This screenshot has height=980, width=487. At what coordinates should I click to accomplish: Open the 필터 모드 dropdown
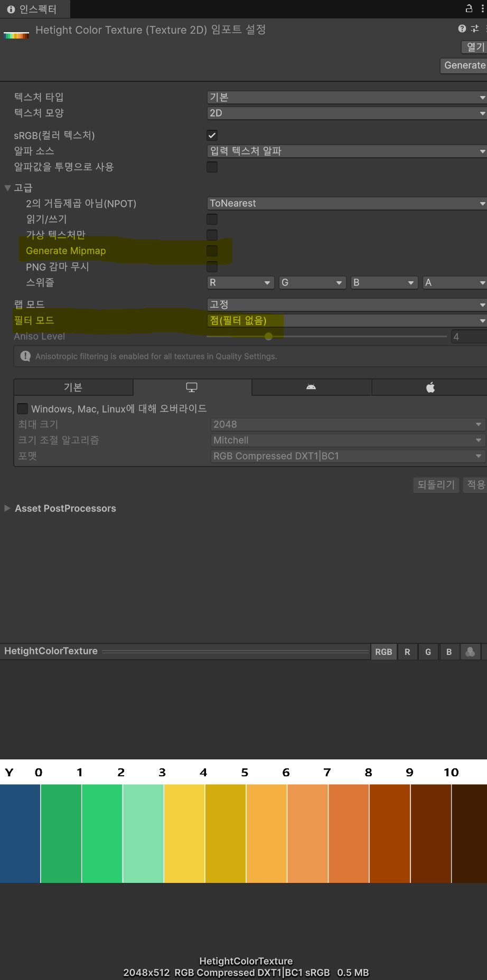346,320
